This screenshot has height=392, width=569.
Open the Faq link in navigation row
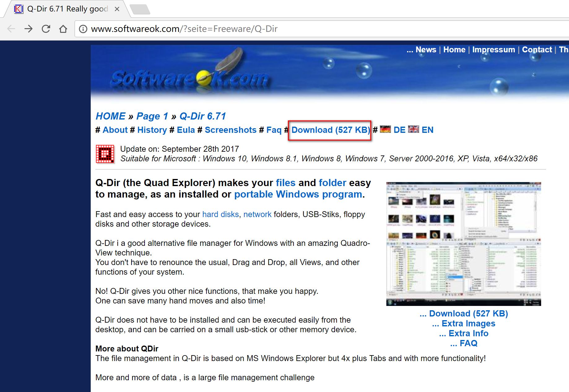(x=274, y=130)
